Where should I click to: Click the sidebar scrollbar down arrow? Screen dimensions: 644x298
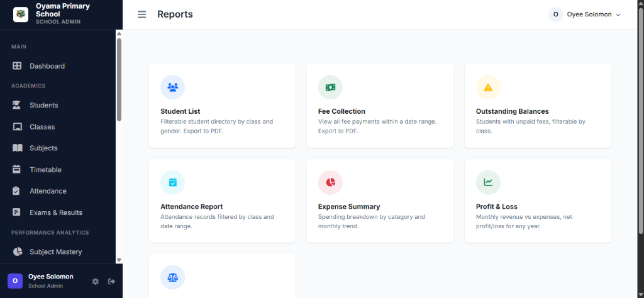coord(119,260)
